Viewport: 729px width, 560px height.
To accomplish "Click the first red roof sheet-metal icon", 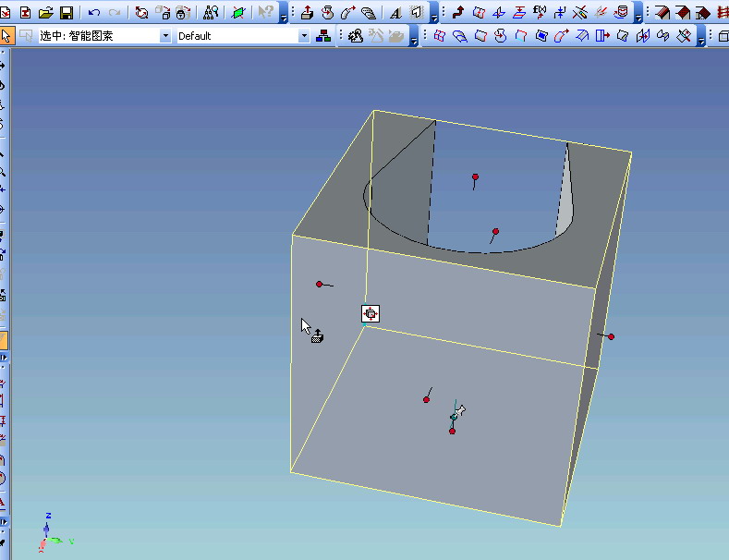I will 662,12.
